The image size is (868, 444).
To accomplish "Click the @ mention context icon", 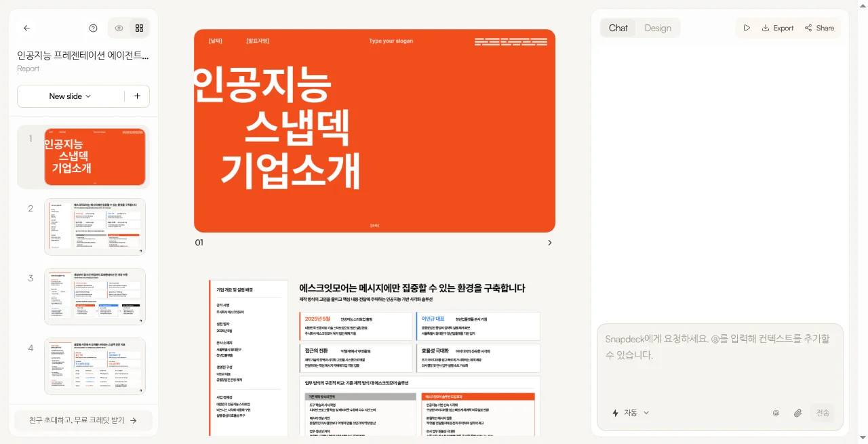I will tap(776, 413).
